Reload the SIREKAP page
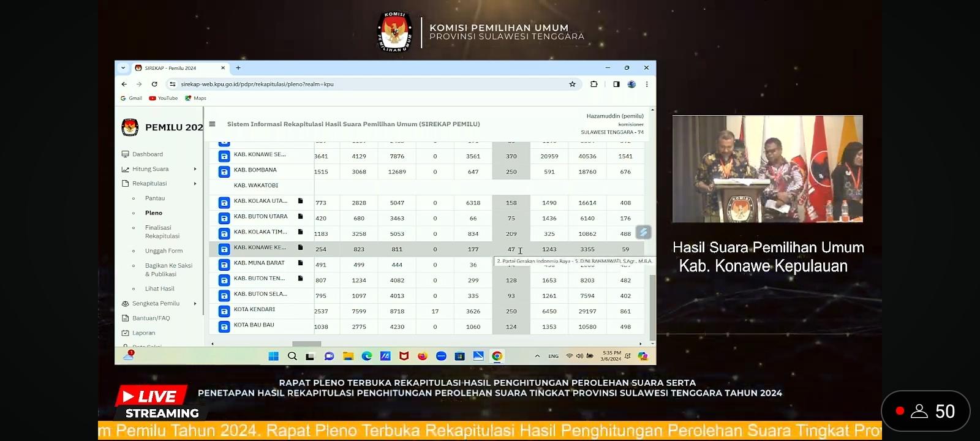980x441 pixels. point(154,85)
